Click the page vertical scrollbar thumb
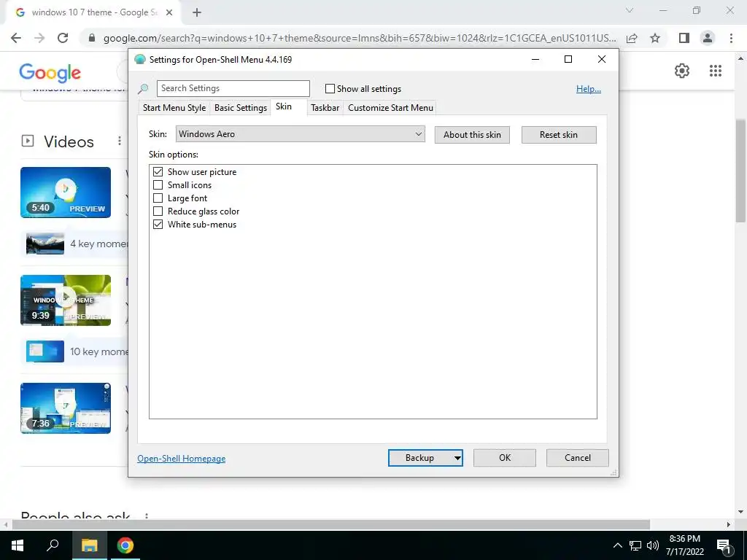Viewport: 747px width, 560px height. click(x=740, y=171)
